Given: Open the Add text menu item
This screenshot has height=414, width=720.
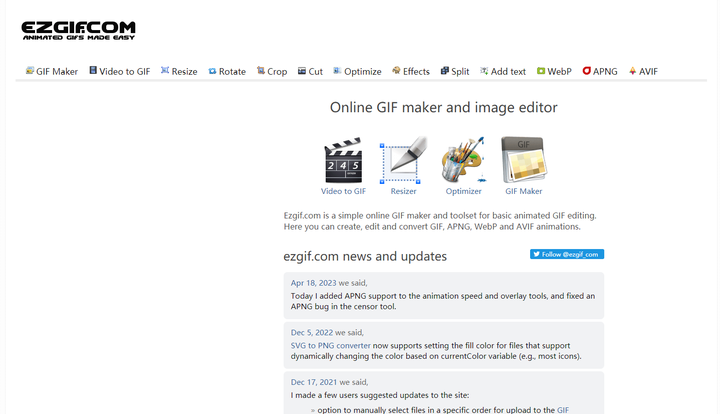Looking at the screenshot, I should point(503,71).
